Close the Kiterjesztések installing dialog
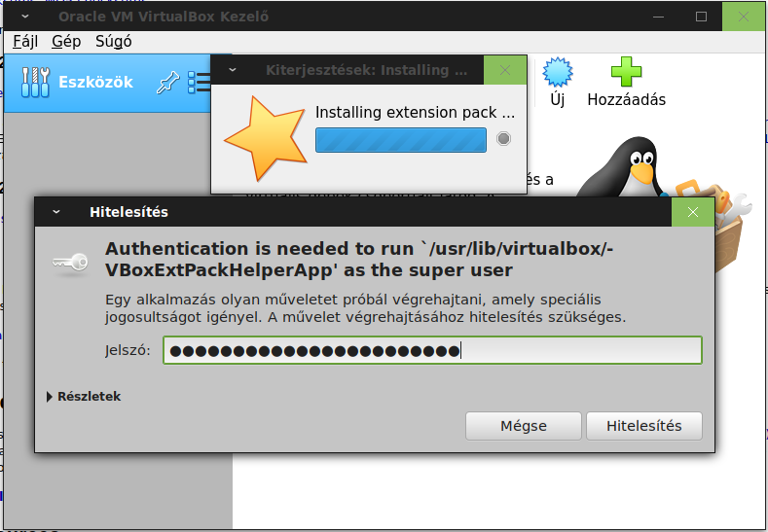This screenshot has height=532, width=768. [x=505, y=70]
